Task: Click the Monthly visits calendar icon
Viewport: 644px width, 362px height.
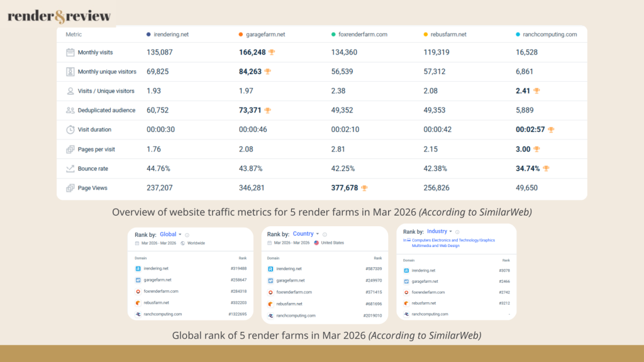Action: click(70, 52)
